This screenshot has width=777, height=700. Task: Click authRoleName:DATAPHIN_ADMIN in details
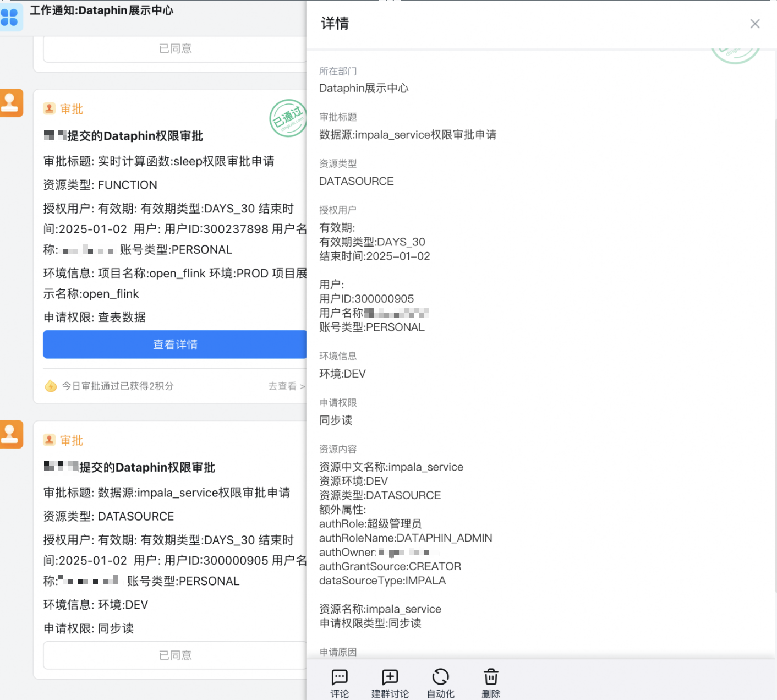pyautogui.click(x=406, y=538)
